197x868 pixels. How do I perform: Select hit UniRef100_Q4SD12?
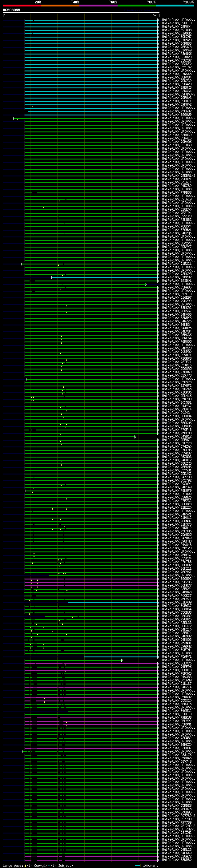pyautogui.click(x=177, y=436)
